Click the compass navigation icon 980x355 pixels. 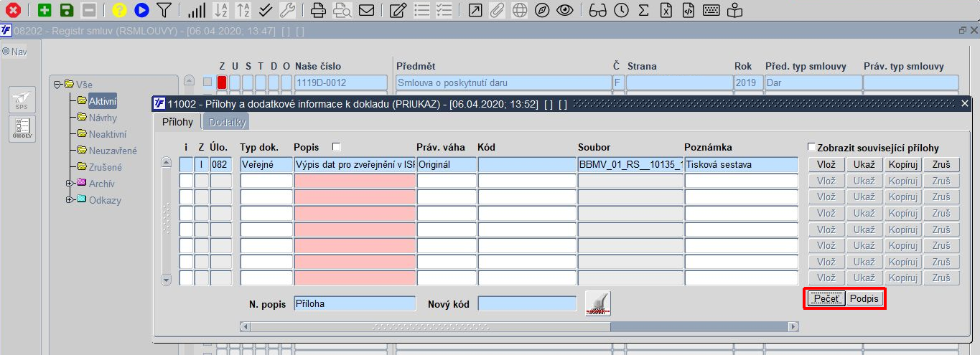pos(542,10)
